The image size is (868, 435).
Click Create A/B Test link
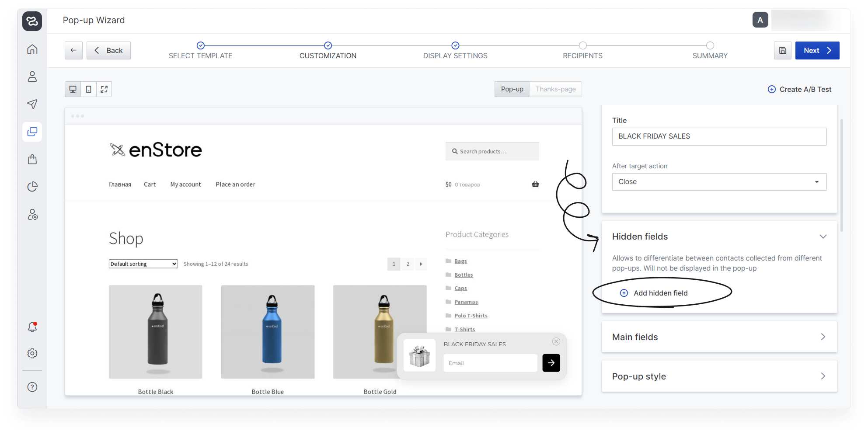point(800,89)
